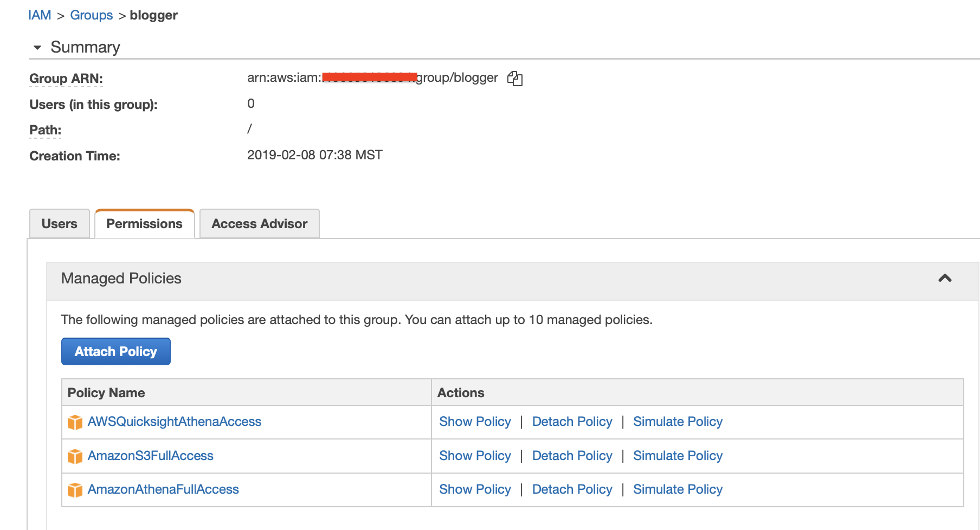The width and height of the screenshot is (980, 530).
Task: Switch to the Users tab
Action: pyautogui.click(x=60, y=224)
